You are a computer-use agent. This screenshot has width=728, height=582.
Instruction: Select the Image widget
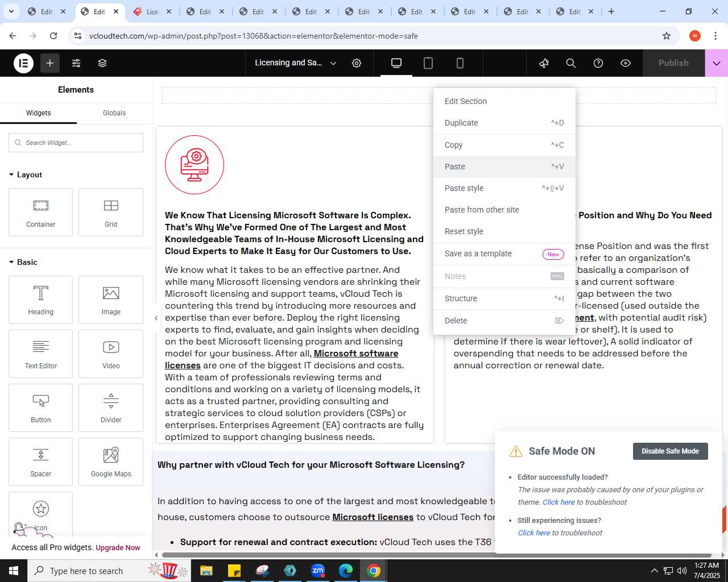coord(111,300)
